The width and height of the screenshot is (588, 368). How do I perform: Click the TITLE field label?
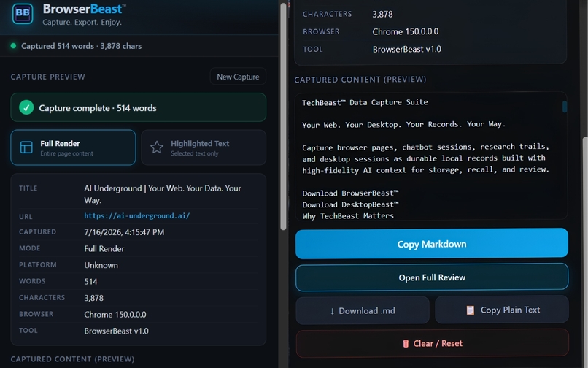click(28, 188)
